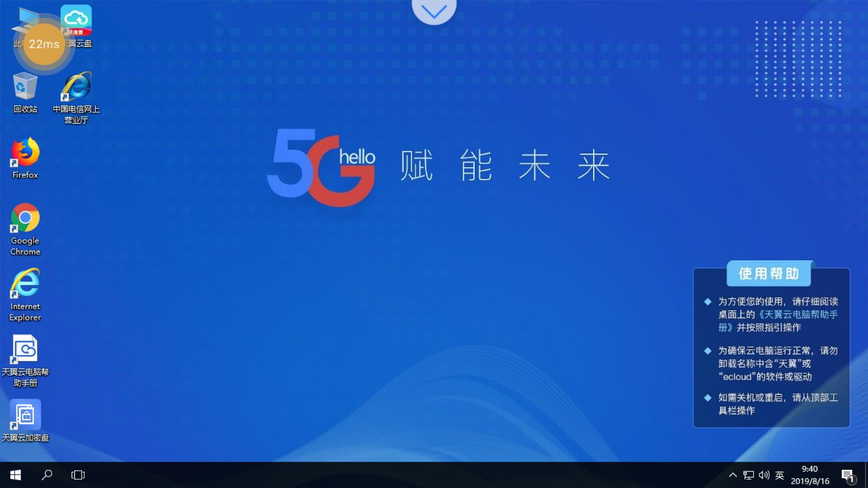The image size is (868, 488).
Task: Click the taskbar search bar
Action: [x=47, y=475]
